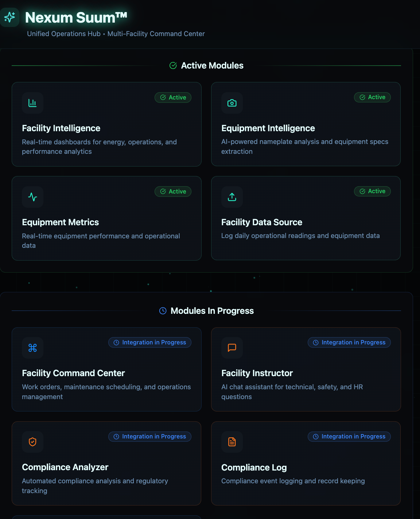Click the Facility Data Source upload icon
420x519 pixels.
pyautogui.click(x=232, y=197)
